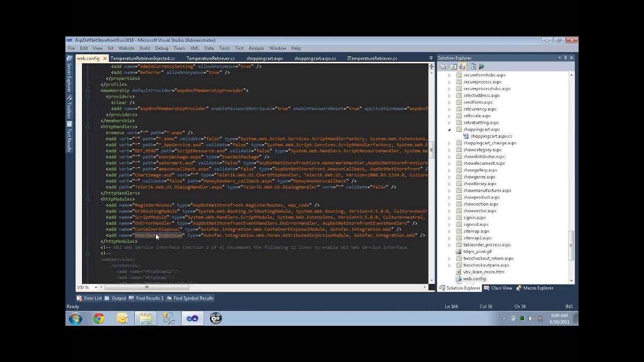Viewport: 644px width, 362px height.
Task: Open Outlook from the taskbar
Action: click(122, 318)
